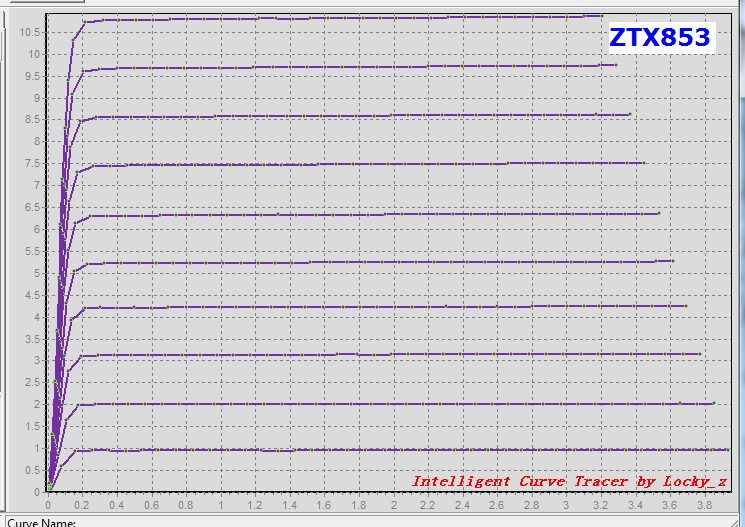This screenshot has width=745, height=527.
Task: Click the 0.6 x-axis tick label
Action: pyautogui.click(x=152, y=505)
